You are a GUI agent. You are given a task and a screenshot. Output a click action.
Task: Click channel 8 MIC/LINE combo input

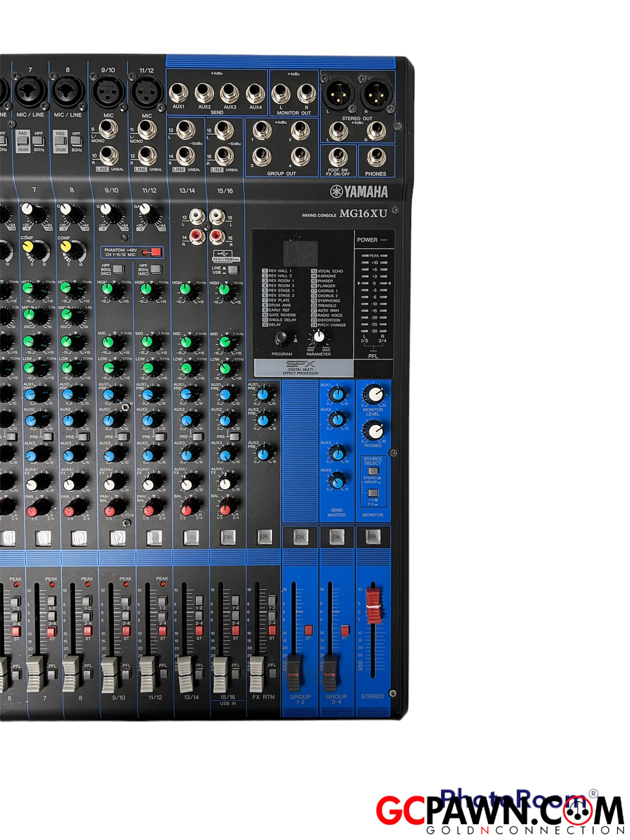68,91
